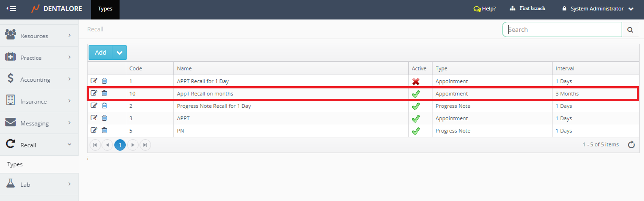Screen dimensions: 644x201
Task: Expand the Resources sidebar section
Action: pyautogui.click(x=39, y=36)
